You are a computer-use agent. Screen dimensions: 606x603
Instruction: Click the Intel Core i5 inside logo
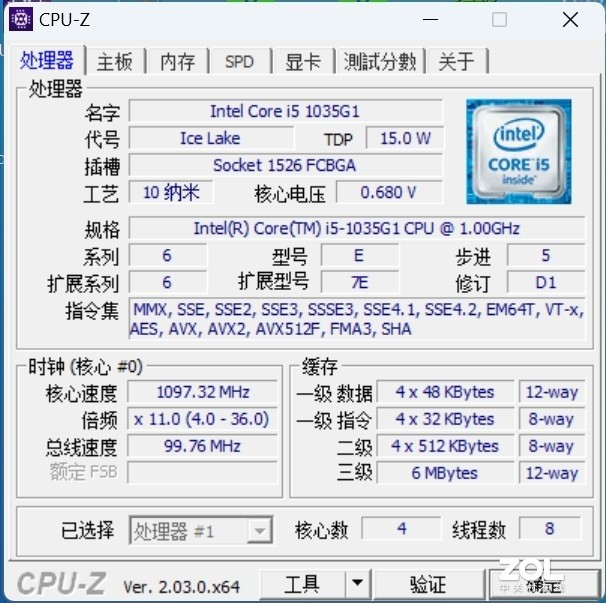519,152
